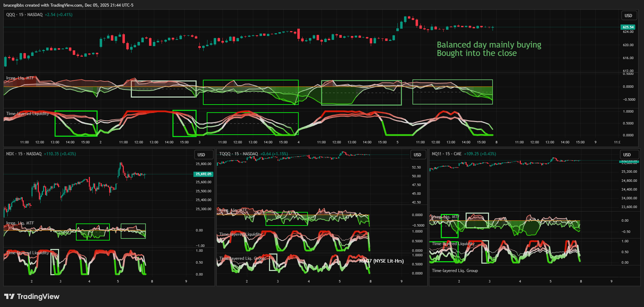Select the Time-layered Liquidity label on QQQ chart

[28, 114]
